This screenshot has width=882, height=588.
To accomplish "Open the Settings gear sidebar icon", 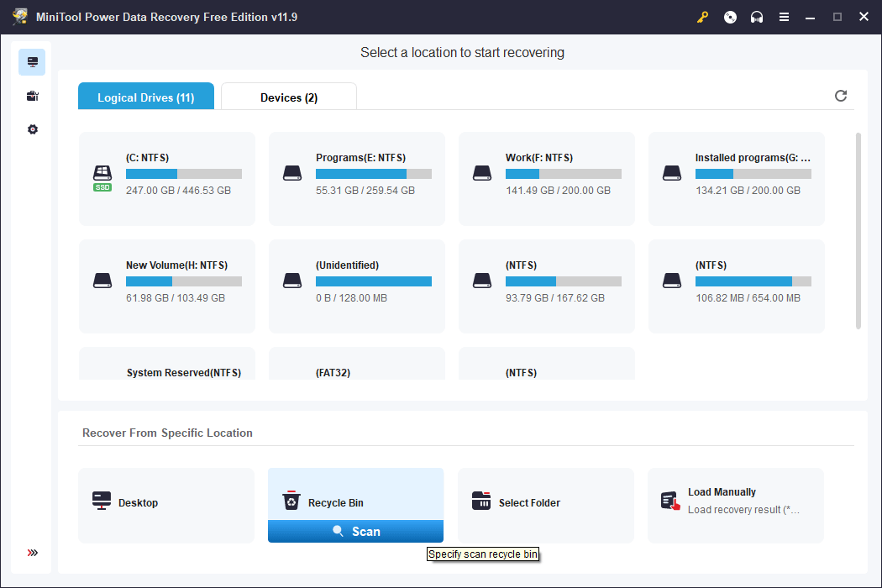I will click(33, 129).
